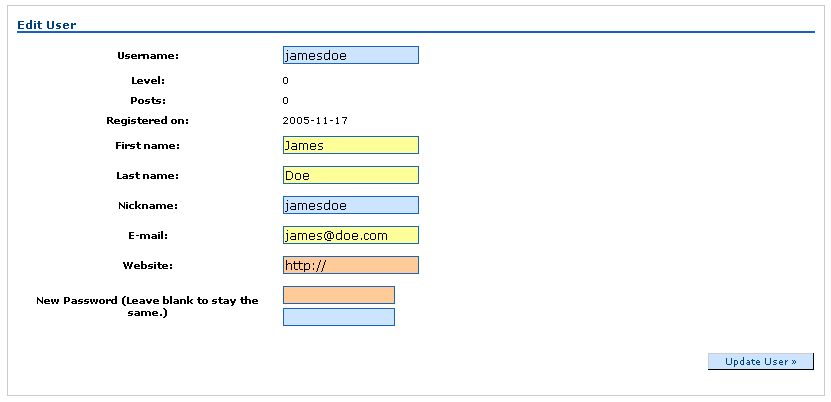This screenshot has height=402, width=831.
Task: Click the Last name: label
Action: point(147,176)
